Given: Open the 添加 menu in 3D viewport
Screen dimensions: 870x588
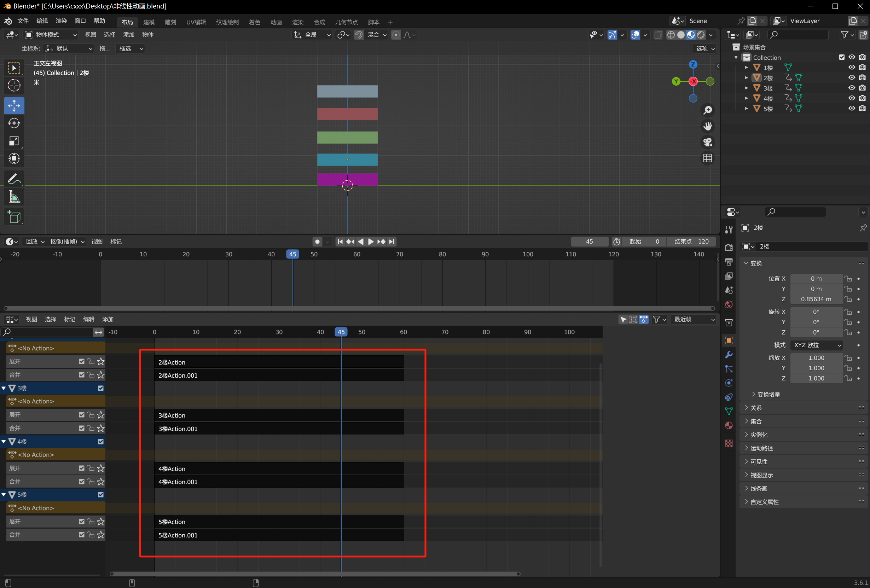Looking at the screenshot, I should pos(128,35).
